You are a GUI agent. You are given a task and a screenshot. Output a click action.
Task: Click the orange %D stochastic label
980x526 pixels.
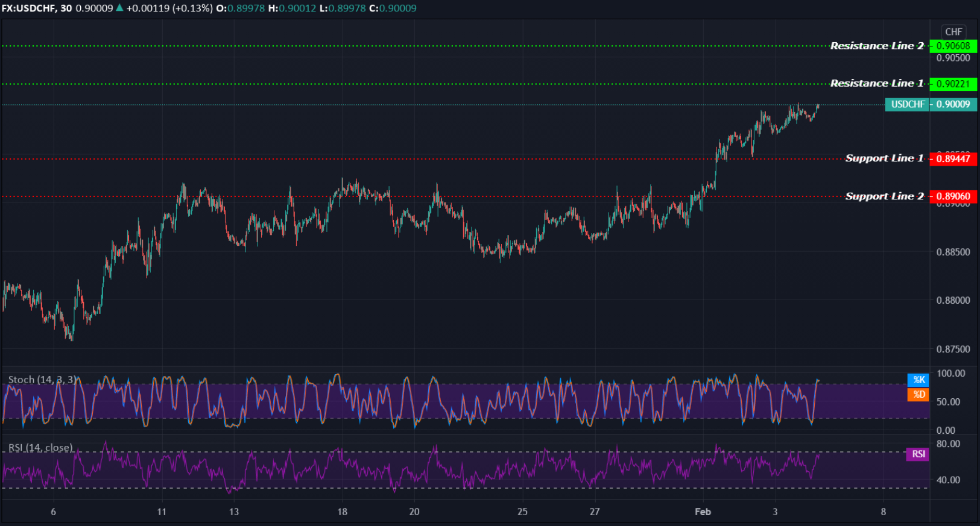pyautogui.click(x=918, y=395)
